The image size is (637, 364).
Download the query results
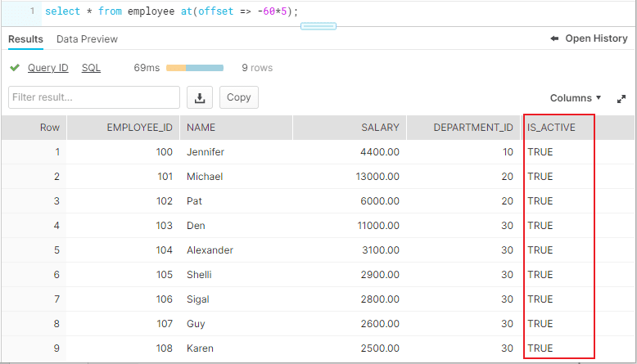coord(200,97)
